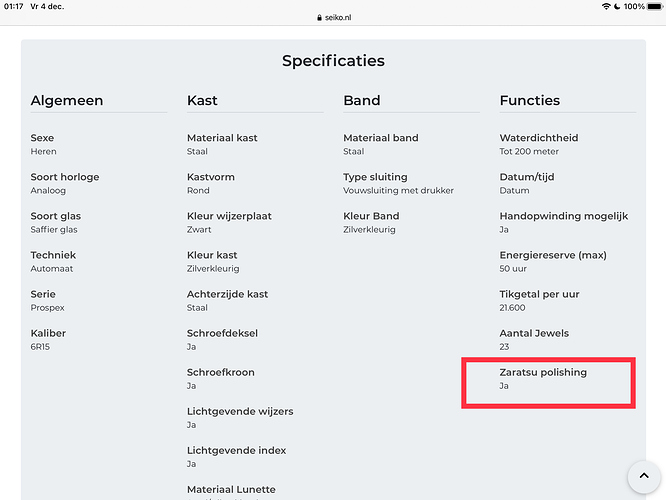Viewport: 666px width, 500px height.
Task: Tap the Wi-Fi status icon
Action: pos(607,7)
